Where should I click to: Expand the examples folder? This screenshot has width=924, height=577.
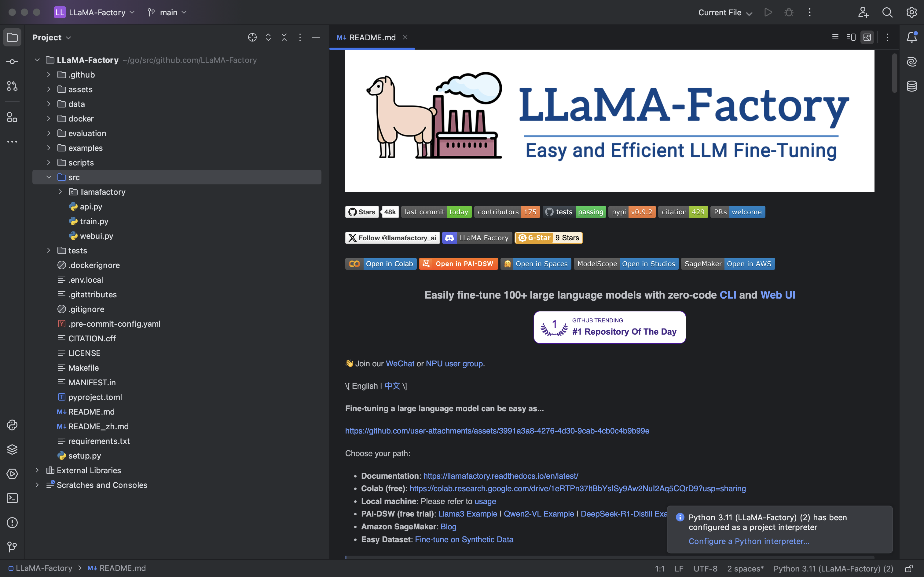(x=49, y=148)
